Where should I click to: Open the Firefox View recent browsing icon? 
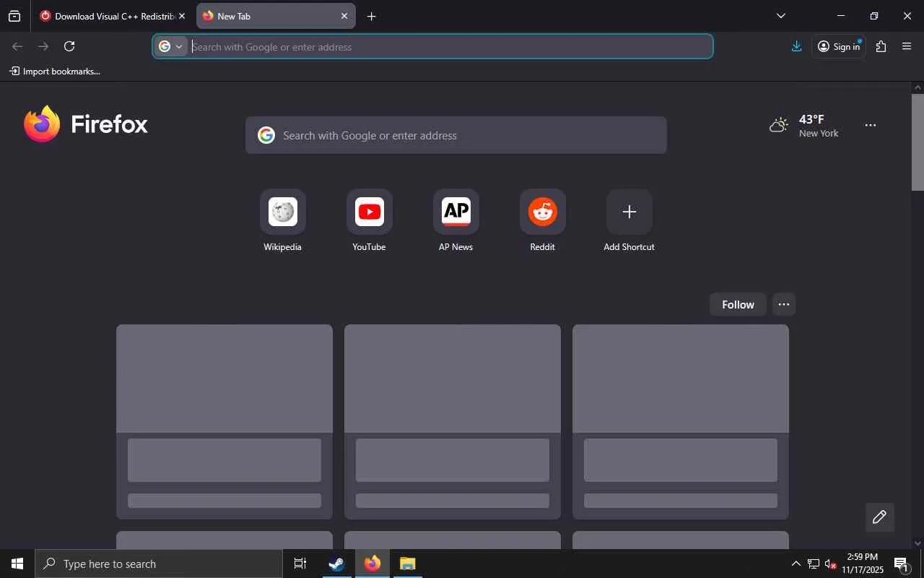(14, 16)
